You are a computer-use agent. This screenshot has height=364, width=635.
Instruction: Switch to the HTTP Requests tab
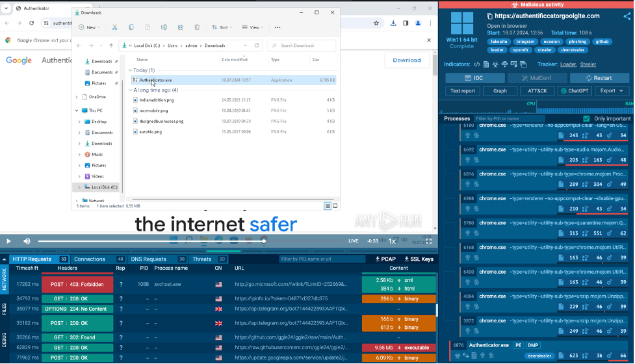(x=39, y=259)
